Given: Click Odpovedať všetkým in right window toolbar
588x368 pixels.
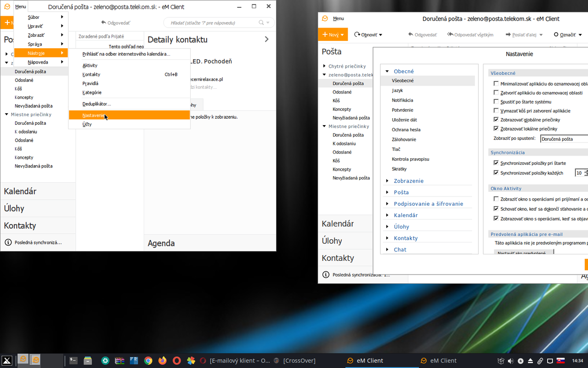Looking at the screenshot, I should (x=470, y=34).
